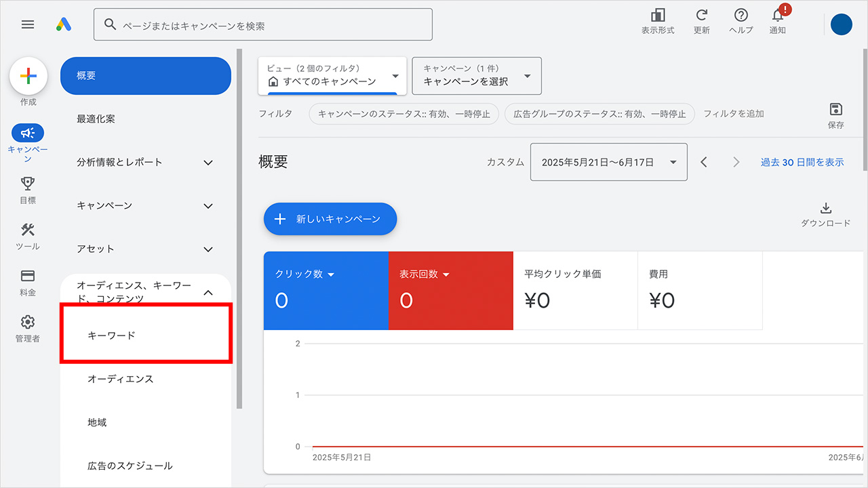Click the 新しいキャンペーン button
The image size is (868, 488).
coord(330,219)
